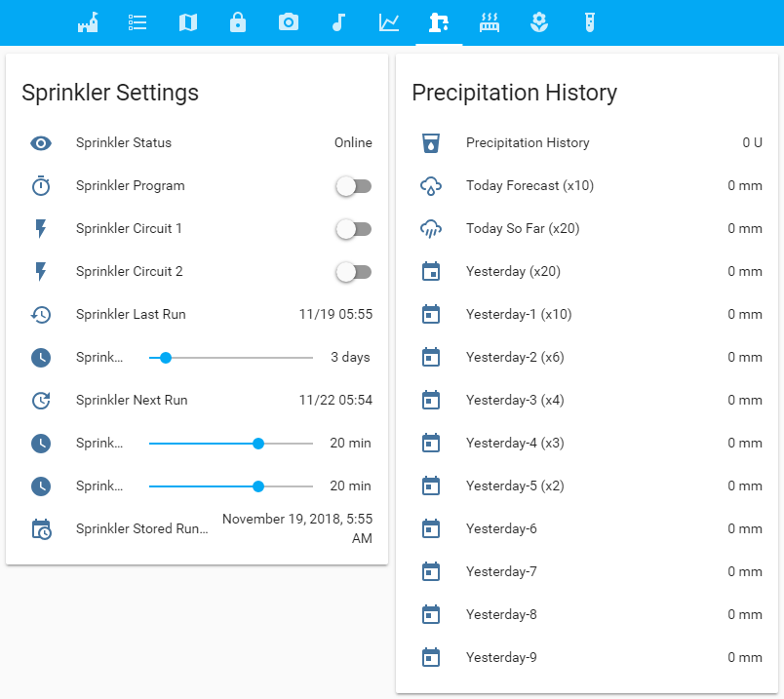Open the plant care panel

pos(539,21)
